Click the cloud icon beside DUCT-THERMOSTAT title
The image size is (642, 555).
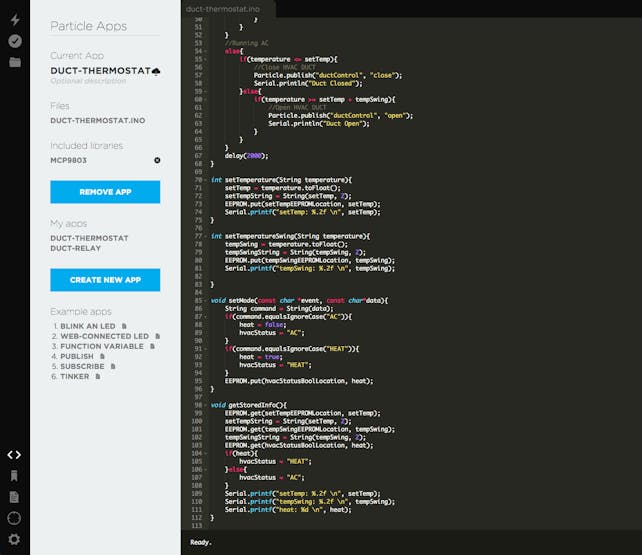156,72
